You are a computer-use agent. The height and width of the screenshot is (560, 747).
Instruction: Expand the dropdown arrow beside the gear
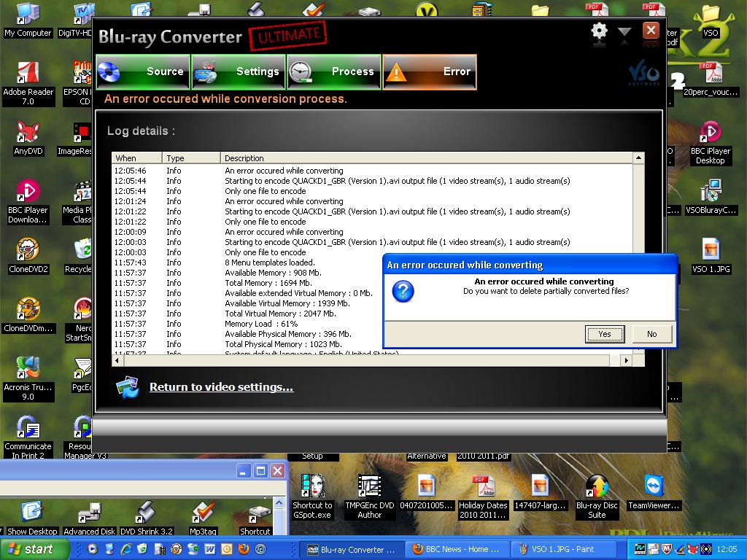624,32
